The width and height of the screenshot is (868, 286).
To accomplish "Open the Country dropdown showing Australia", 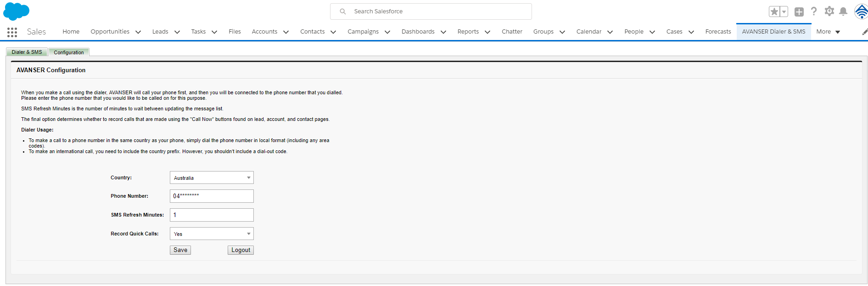I will click(x=212, y=177).
